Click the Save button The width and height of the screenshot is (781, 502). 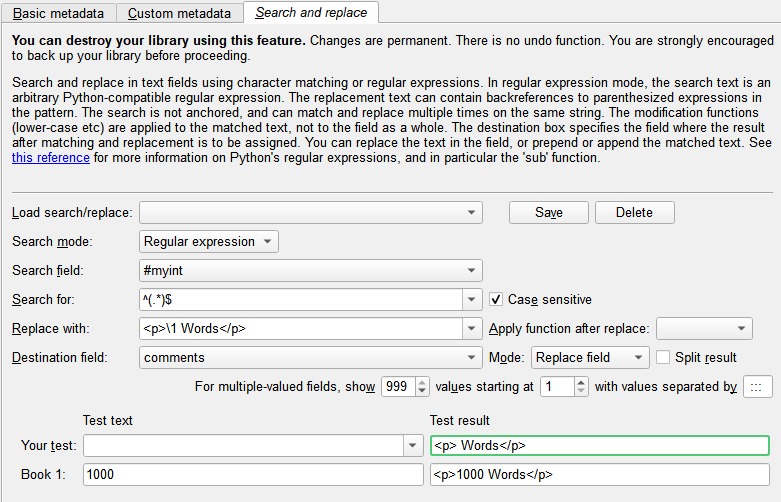(x=549, y=212)
